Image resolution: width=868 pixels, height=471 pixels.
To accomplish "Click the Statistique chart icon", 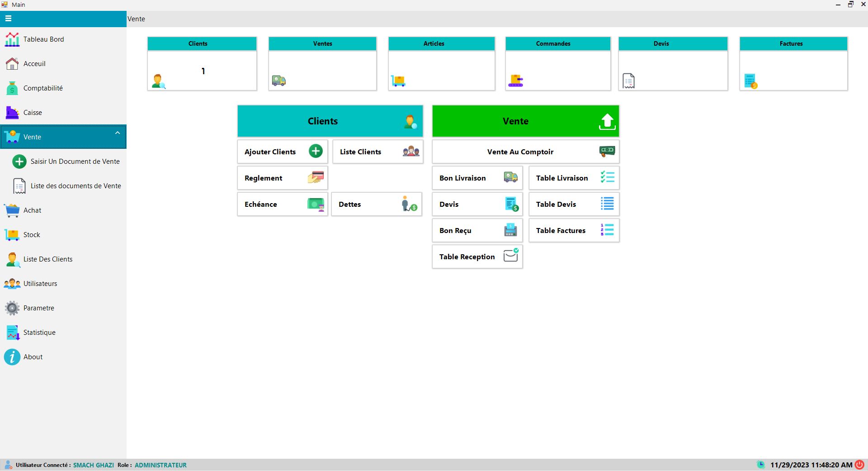I will click(x=13, y=333).
